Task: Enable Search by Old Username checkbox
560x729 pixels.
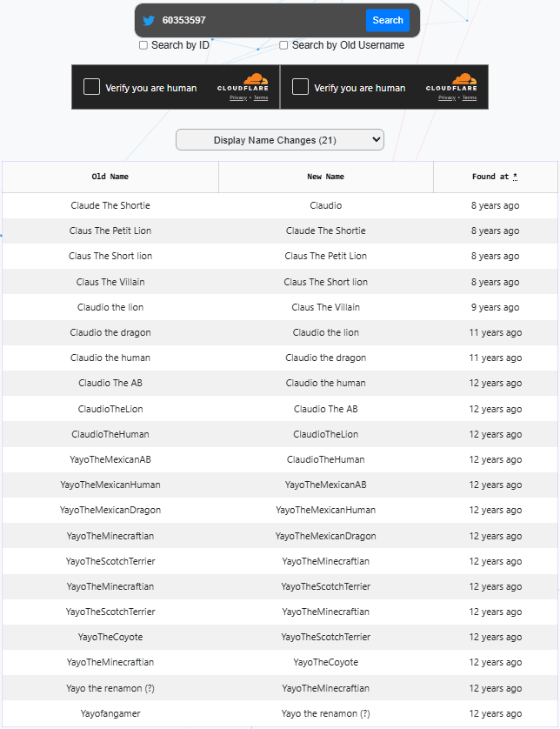Action: coord(283,45)
